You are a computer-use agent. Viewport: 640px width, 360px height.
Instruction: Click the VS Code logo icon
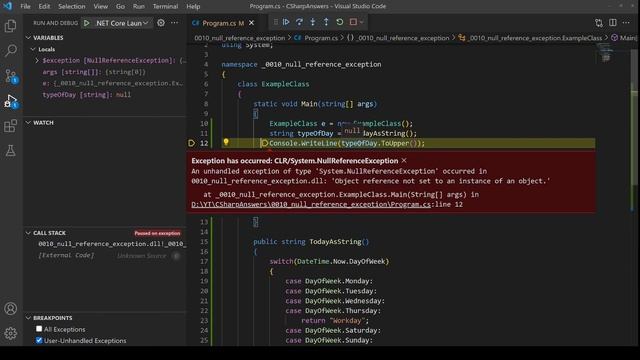(x=8, y=6)
